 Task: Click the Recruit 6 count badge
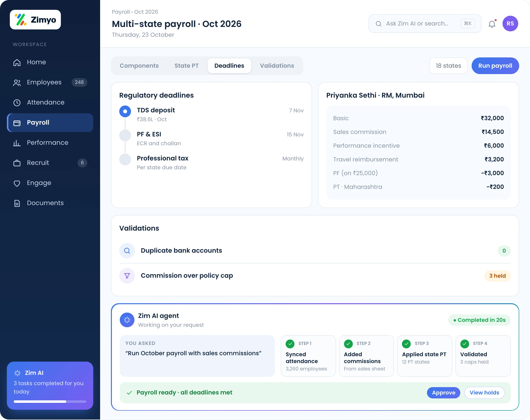82,163
